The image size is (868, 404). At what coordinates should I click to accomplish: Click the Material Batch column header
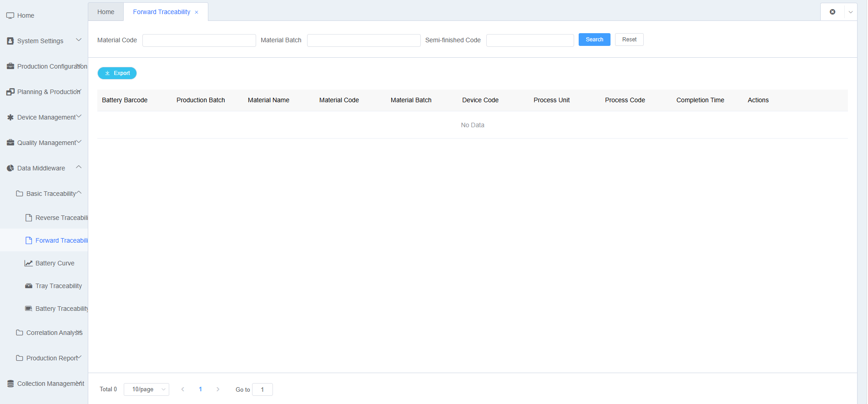(x=411, y=100)
